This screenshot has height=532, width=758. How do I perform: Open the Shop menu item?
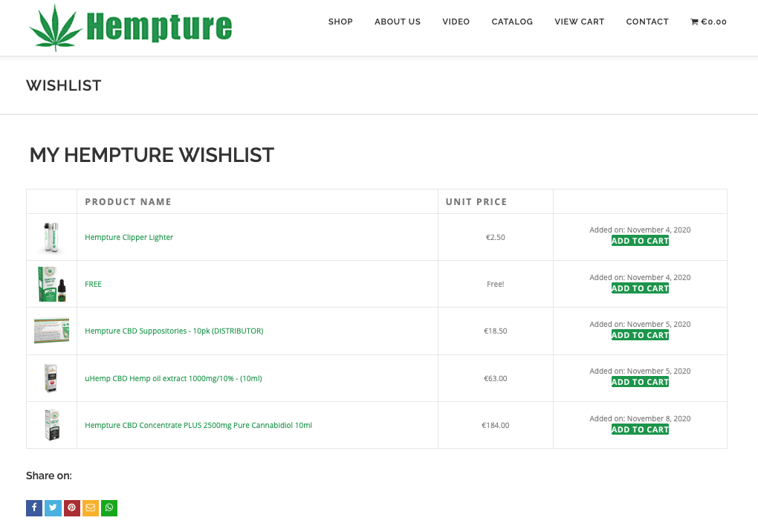click(x=340, y=22)
